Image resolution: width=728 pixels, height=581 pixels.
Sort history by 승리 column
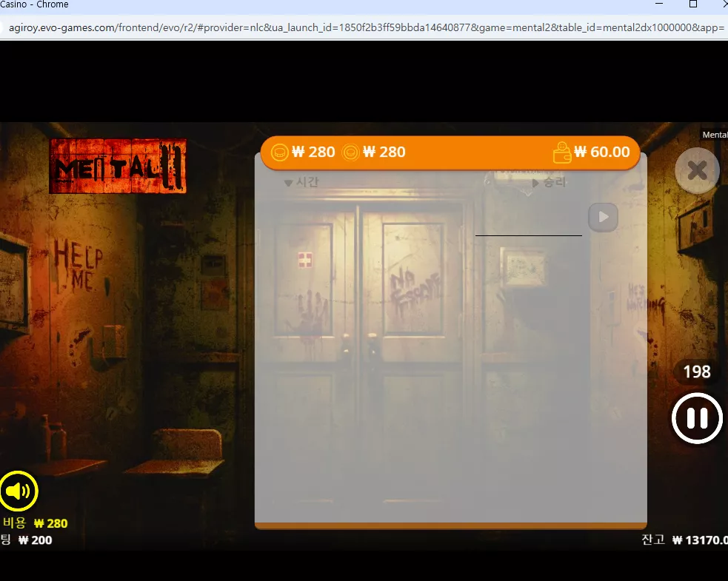pyautogui.click(x=550, y=182)
